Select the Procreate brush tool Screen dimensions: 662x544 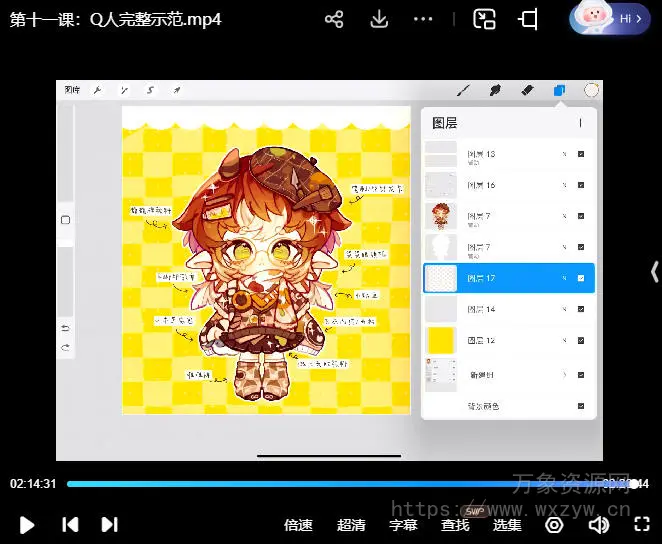pos(464,90)
